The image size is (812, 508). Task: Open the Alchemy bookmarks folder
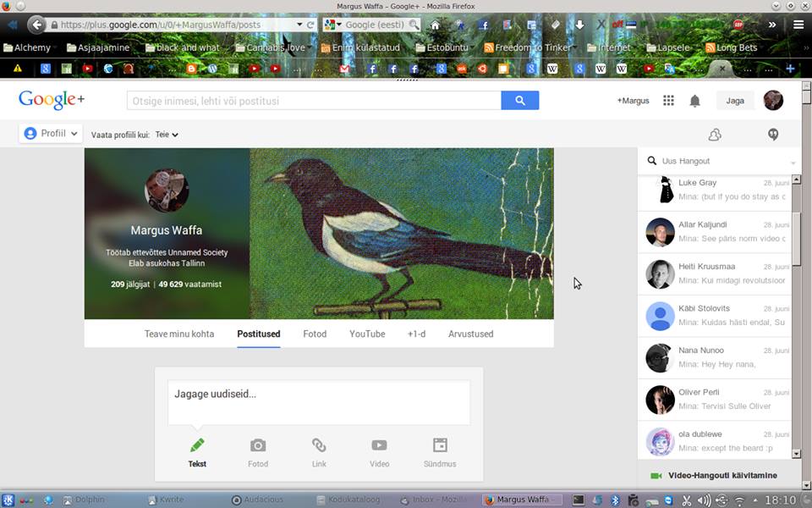tap(27, 47)
